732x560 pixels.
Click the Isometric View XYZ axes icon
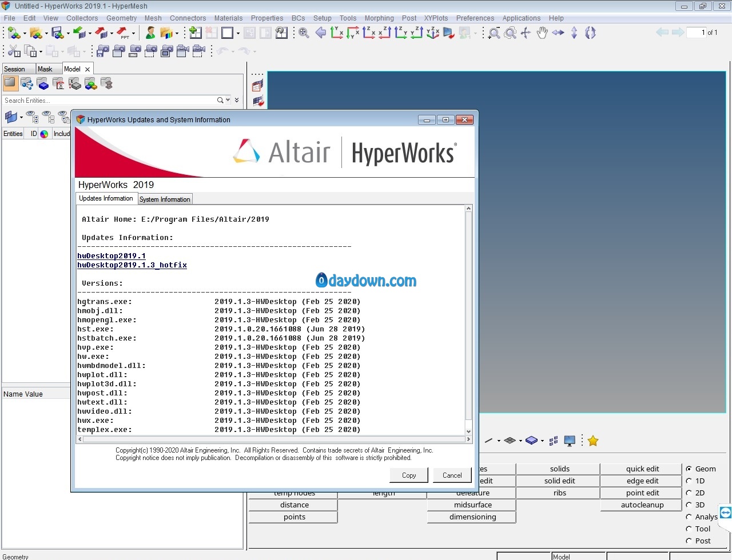point(433,33)
